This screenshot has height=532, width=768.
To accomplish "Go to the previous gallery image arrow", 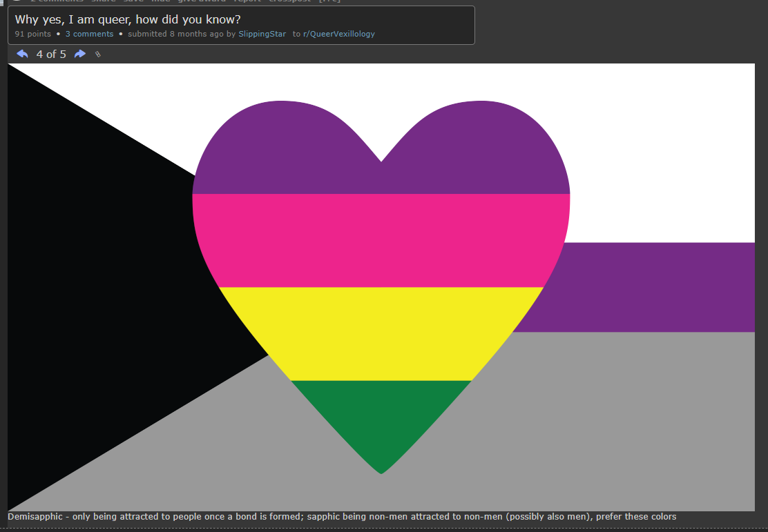I will pyautogui.click(x=22, y=54).
